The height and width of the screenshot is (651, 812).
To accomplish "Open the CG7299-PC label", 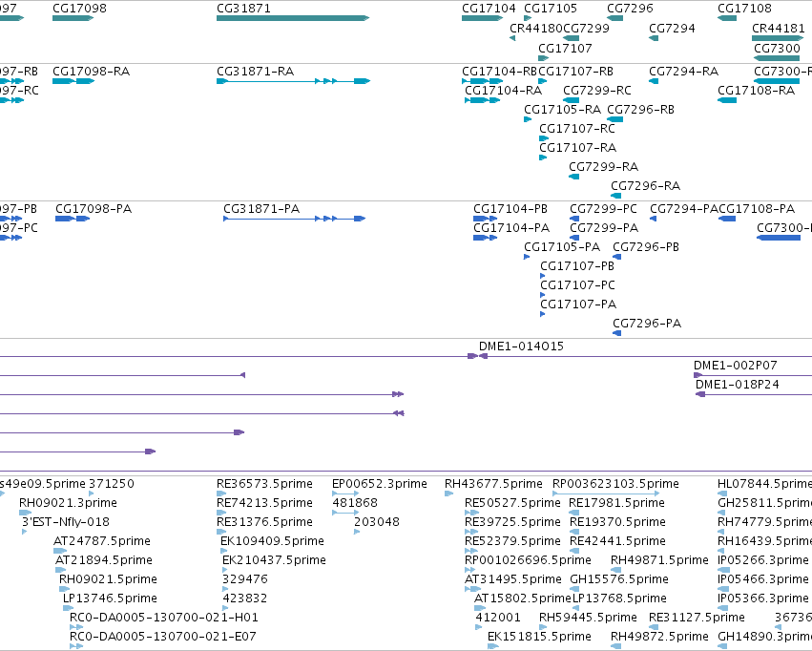I will 603,209.
